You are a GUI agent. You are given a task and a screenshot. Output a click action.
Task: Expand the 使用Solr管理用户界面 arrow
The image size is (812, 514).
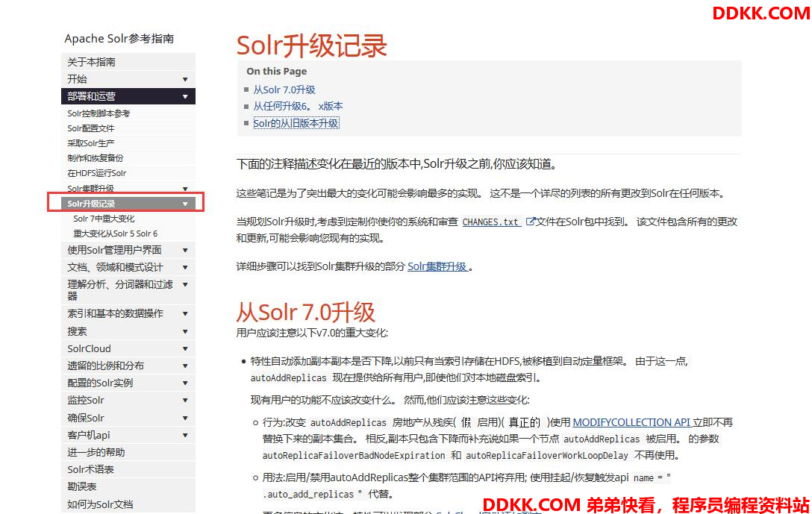click(x=185, y=251)
